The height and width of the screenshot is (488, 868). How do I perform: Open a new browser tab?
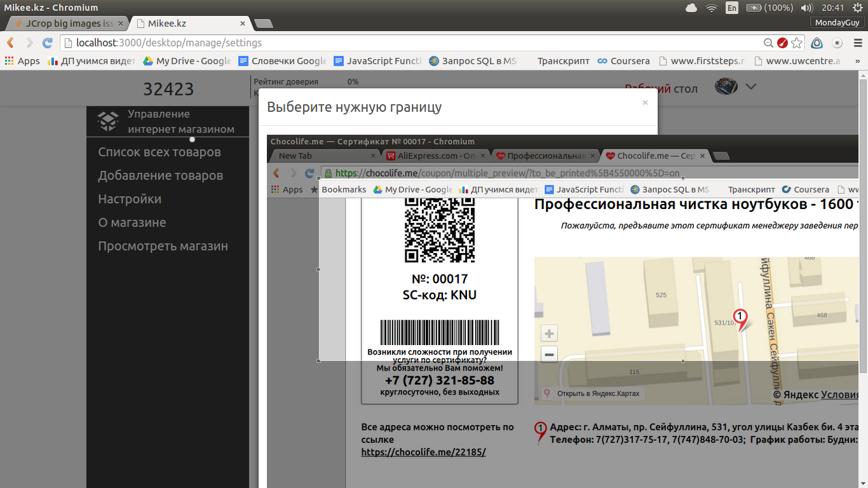[263, 24]
